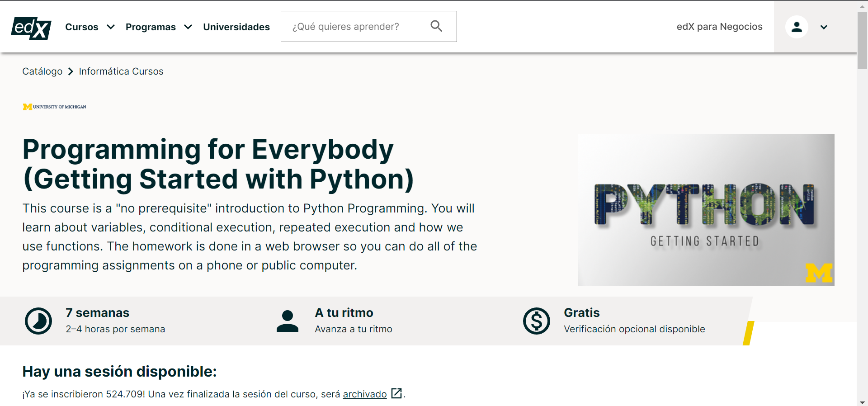Click the clock duration icon
The width and height of the screenshot is (868, 406).
click(38, 321)
